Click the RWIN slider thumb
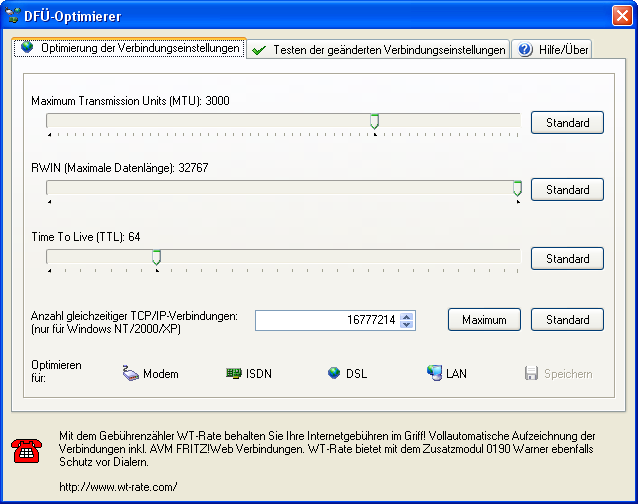The height and width of the screenshot is (504, 638). pos(517,189)
